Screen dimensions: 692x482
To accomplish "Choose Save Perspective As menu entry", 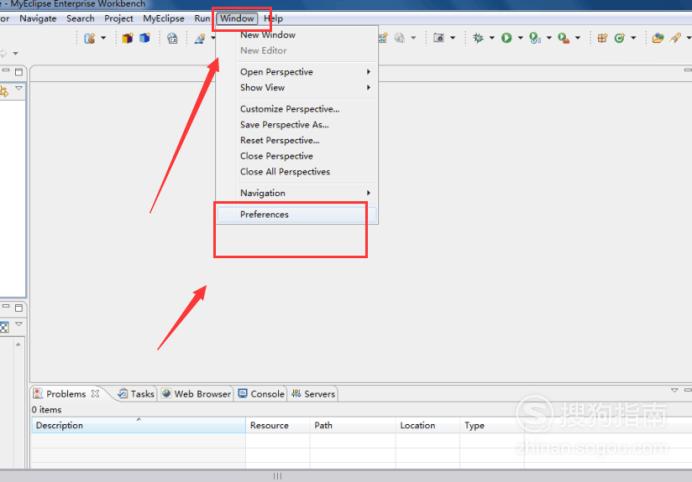I will (297, 125).
